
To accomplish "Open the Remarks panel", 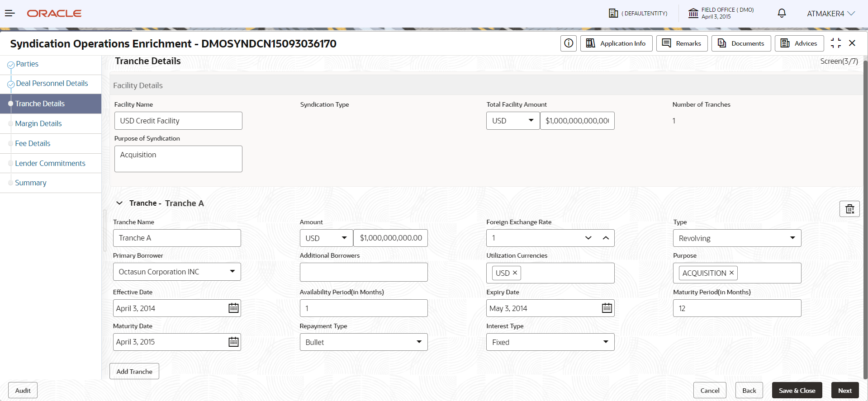I will [x=682, y=43].
